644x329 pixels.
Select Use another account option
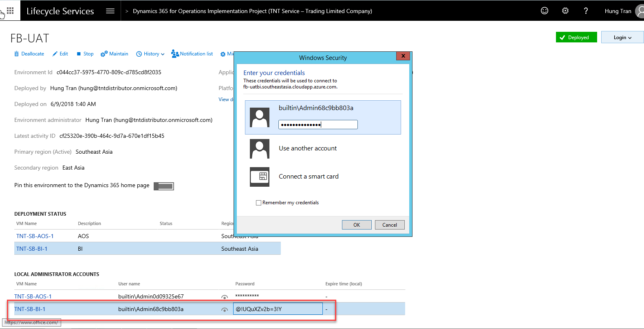pos(308,148)
